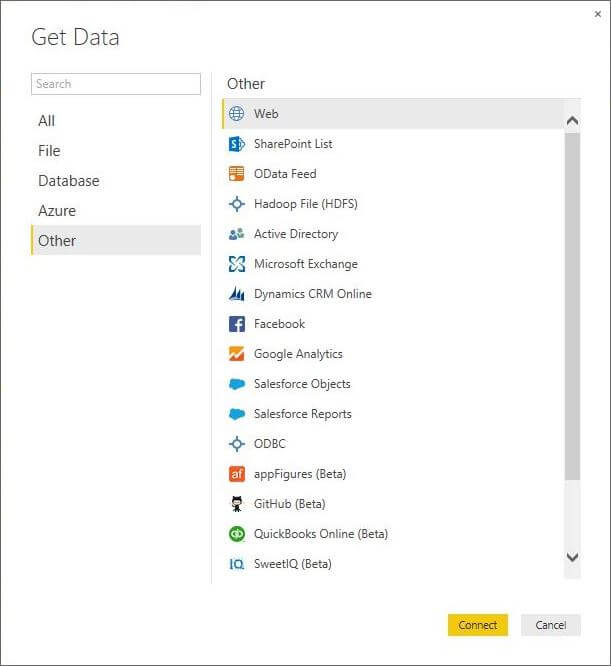Click the appFigures (Beta) icon
The image size is (611, 666).
point(237,474)
